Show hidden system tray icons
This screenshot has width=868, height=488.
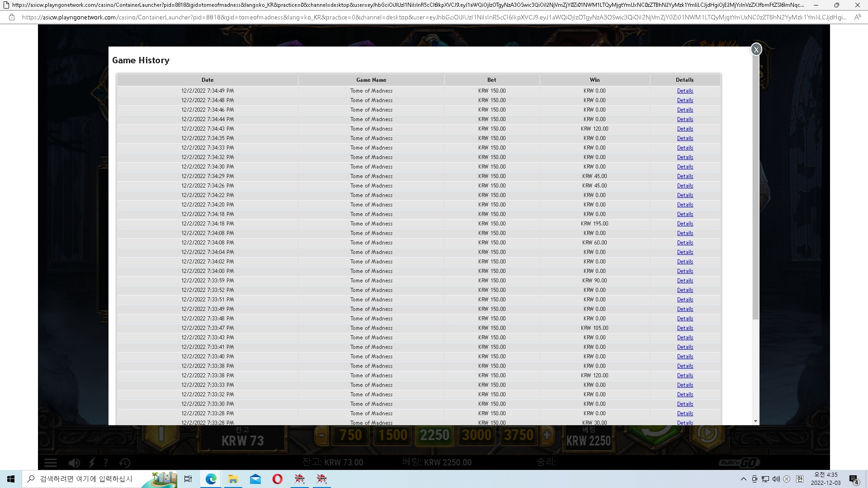(x=744, y=479)
